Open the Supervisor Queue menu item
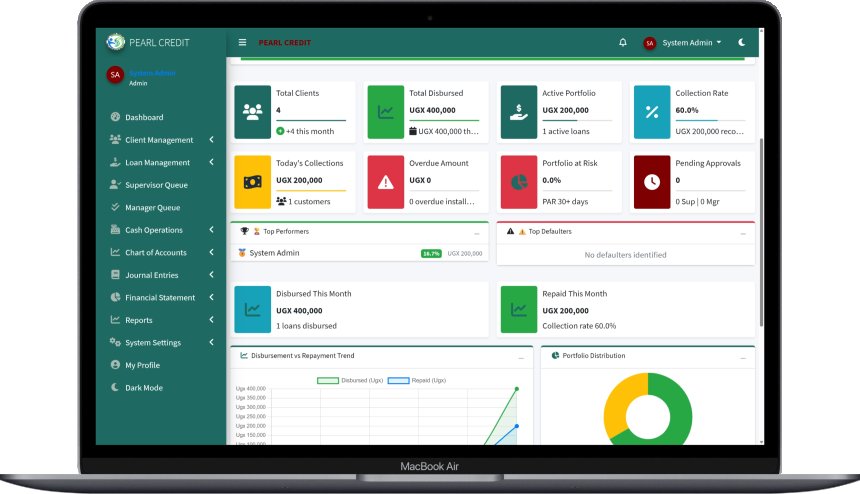Screen dimensions: 860x494 coord(155,185)
